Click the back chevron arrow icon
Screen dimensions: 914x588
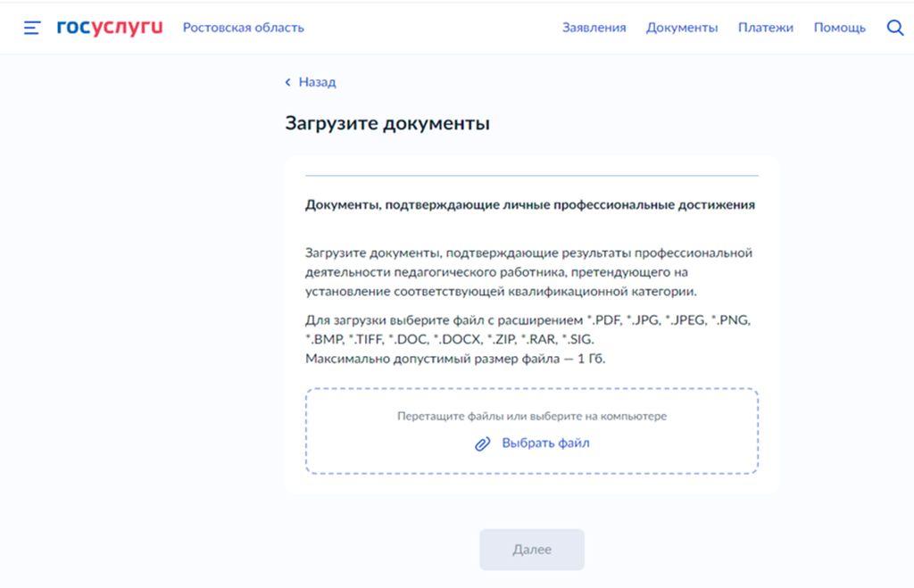point(287,82)
